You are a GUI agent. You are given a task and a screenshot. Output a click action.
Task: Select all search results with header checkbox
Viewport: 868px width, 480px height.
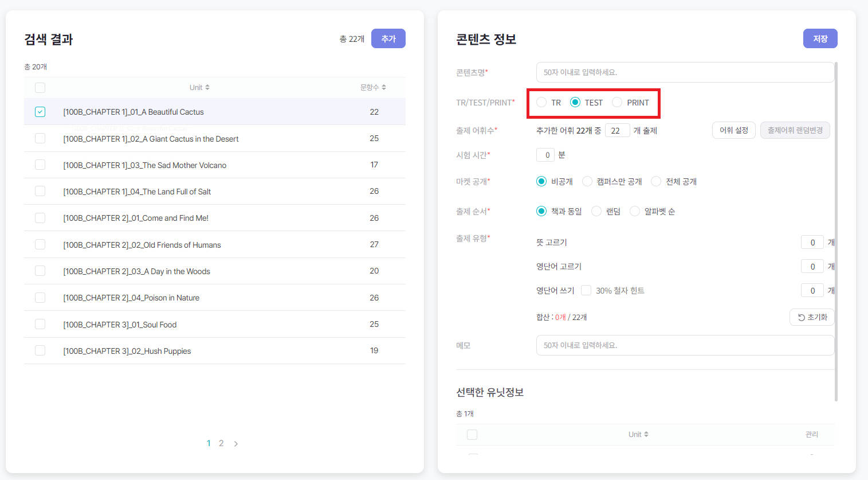[40, 88]
